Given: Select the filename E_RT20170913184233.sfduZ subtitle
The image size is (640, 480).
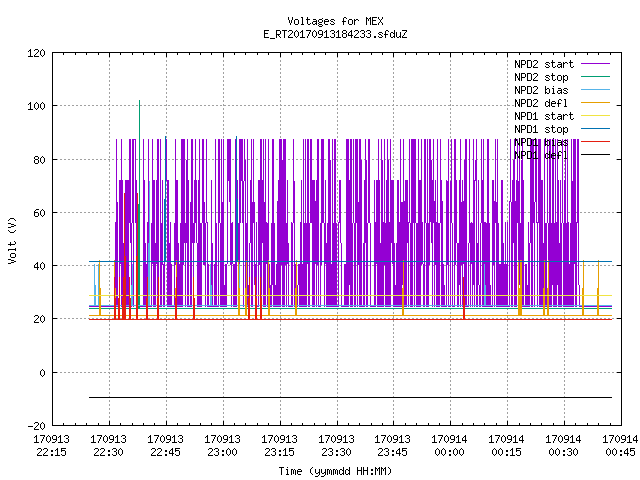Looking at the screenshot, I should click(335, 34).
